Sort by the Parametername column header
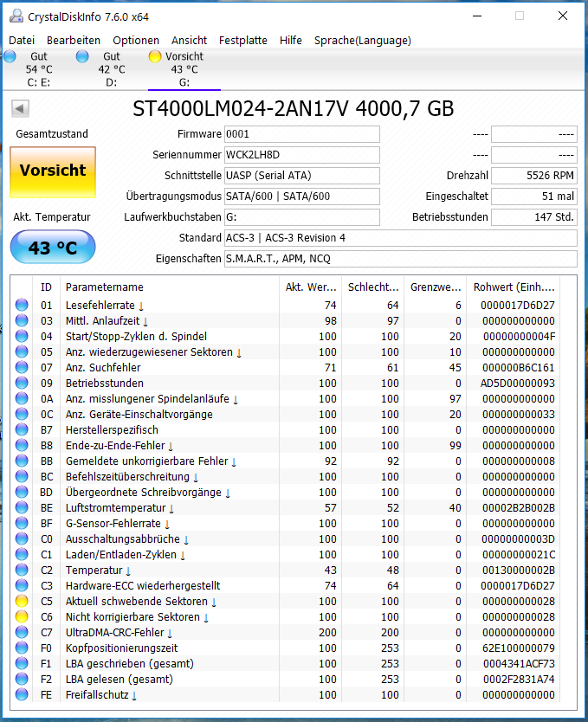The image size is (588, 722). (170, 287)
